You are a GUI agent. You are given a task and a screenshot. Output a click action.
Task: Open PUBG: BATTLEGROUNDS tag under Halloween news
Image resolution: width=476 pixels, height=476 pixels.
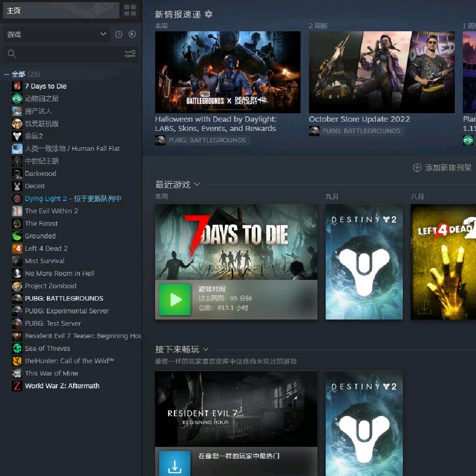click(x=202, y=140)
